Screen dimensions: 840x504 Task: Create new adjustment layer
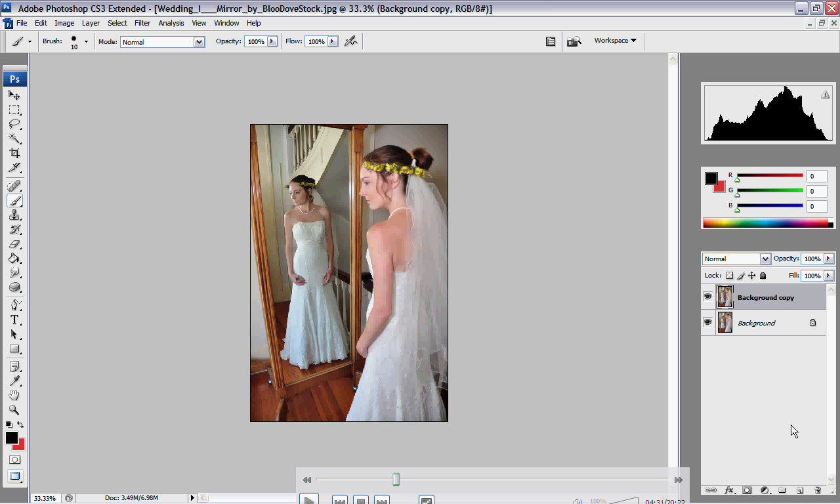[x=765, y=490]
